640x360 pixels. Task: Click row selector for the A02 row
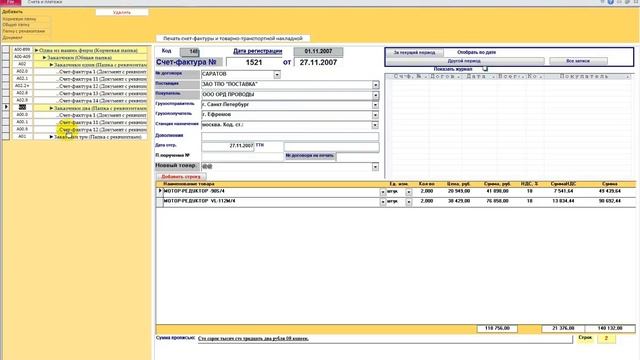[6, 64]
